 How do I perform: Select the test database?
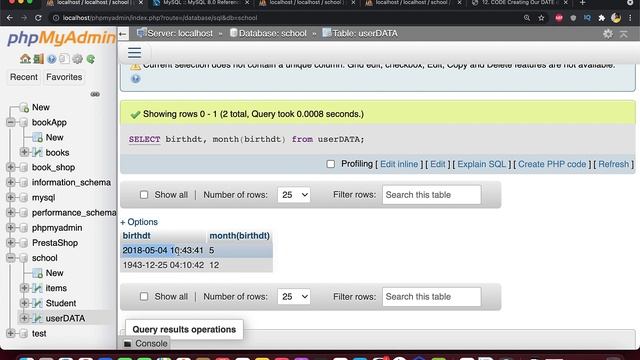tap(39, 333)
